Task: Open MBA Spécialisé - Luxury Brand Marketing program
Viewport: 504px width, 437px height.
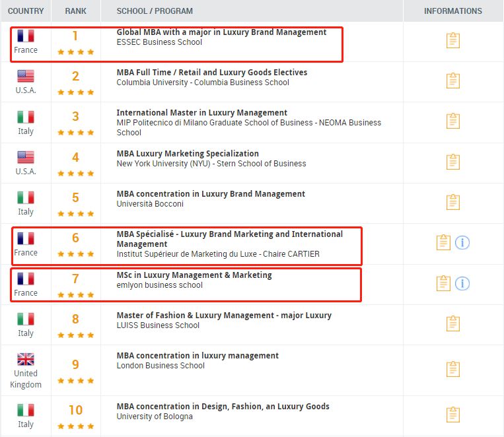Action: 229,239
